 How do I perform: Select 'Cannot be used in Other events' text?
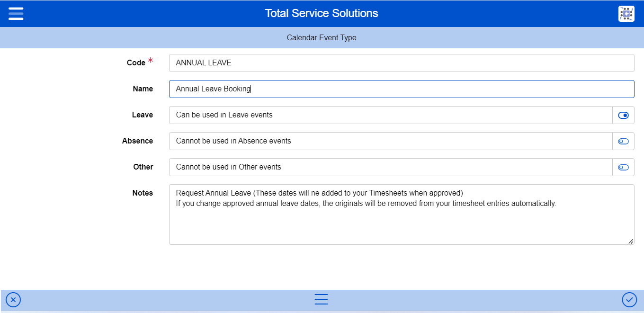click(x=228, y=167)
